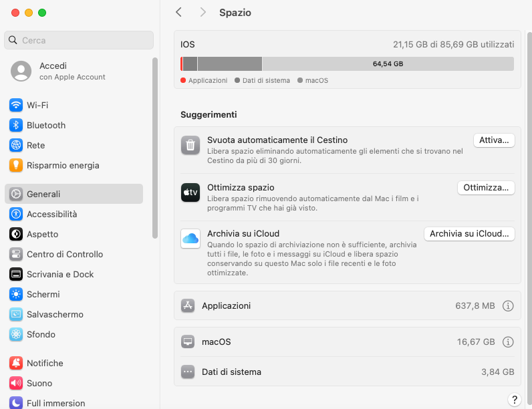The height and width of the screenshot is (409, 532).
Task: Click the 64,54 GB free space segment
Action: click(x=388, y=63)
